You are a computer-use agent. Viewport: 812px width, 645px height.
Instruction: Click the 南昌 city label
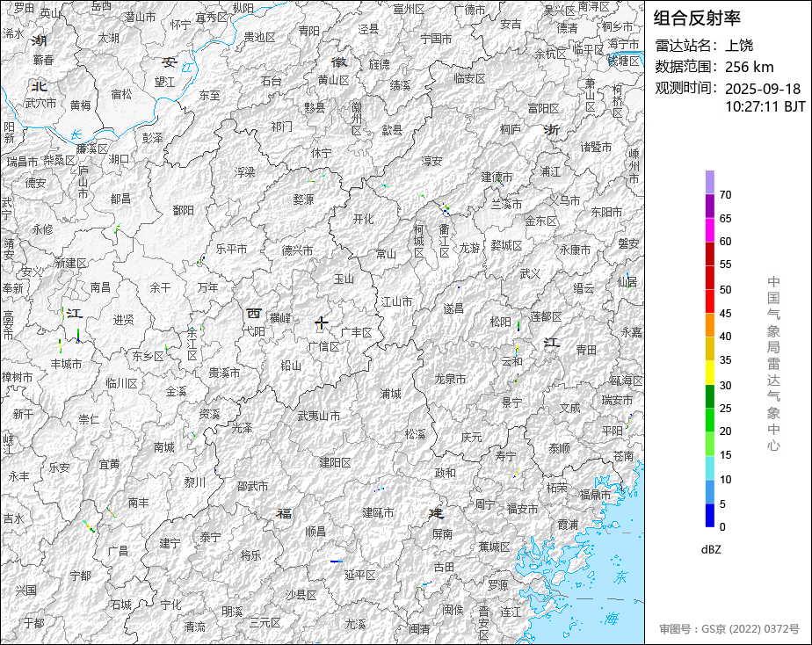[x=100, y=286]
